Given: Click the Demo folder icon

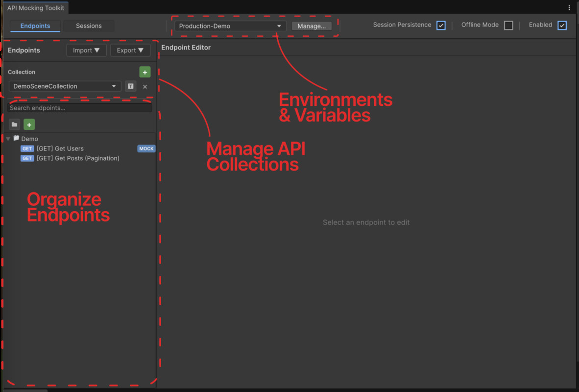Looking at the screenshot, I should [x=16, y=138].
